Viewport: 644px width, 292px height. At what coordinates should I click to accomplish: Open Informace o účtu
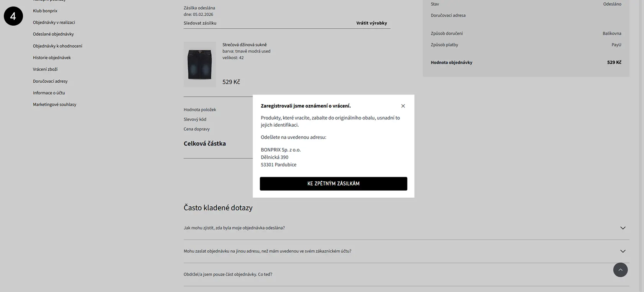click(x=49, y=93)
